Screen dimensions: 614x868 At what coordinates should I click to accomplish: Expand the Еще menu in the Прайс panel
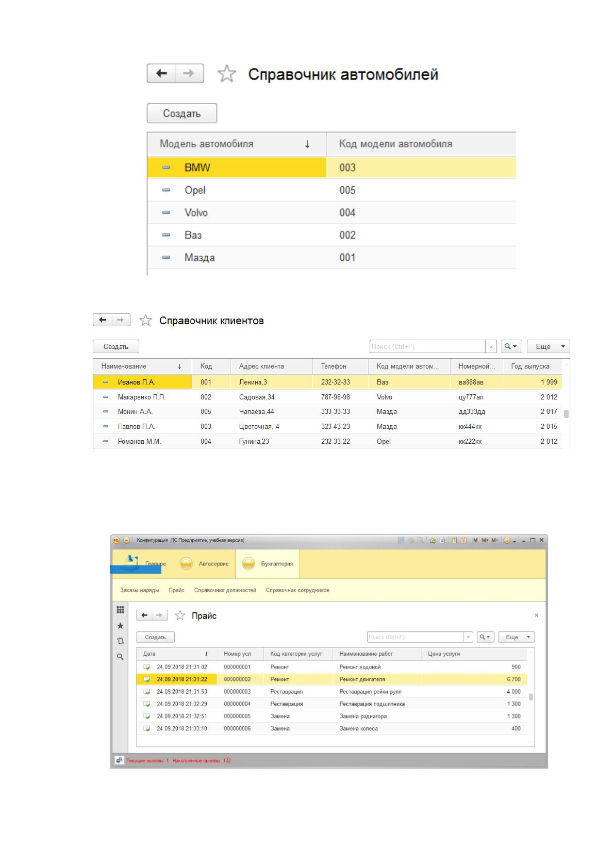(x=516, y=637)
